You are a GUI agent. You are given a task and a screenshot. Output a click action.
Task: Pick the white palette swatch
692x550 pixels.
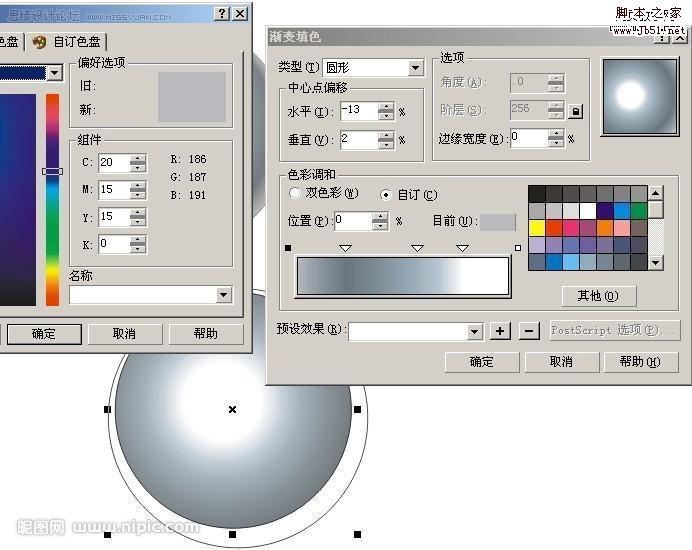click(588, 211)
